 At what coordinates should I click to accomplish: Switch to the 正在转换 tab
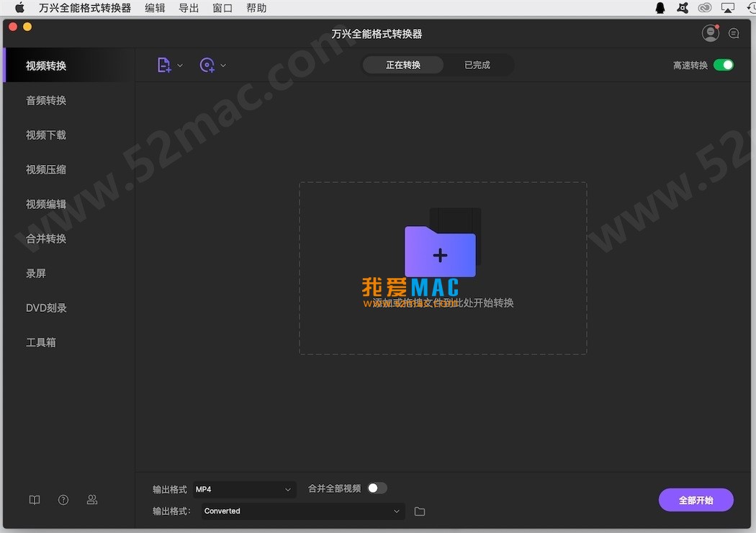coord(403,65)
